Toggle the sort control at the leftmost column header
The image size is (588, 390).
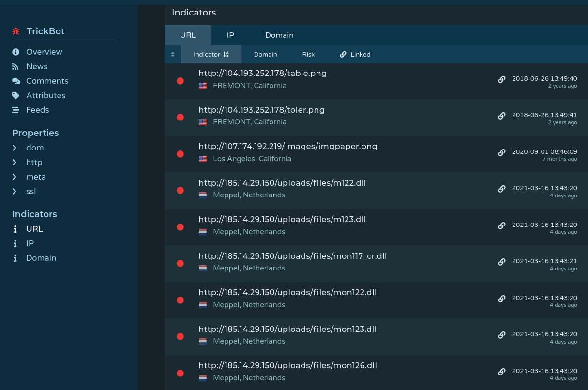173,54
